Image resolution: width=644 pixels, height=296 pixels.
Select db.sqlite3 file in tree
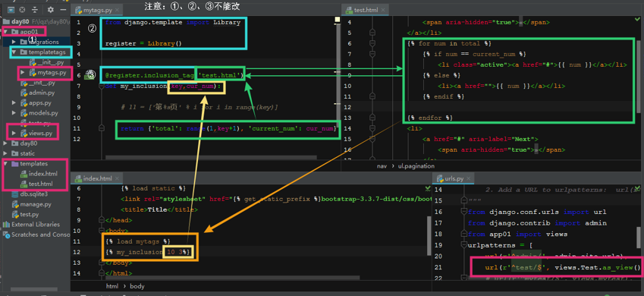[x=30, y=194]
